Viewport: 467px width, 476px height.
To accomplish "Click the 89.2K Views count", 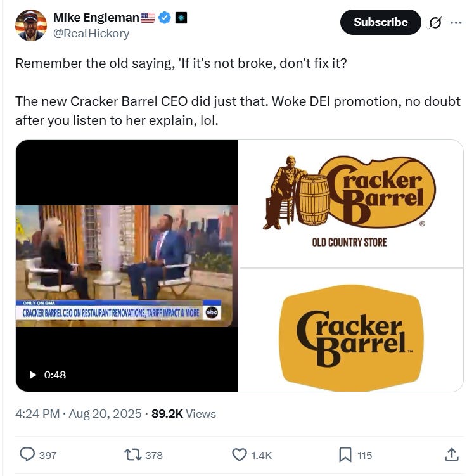I will (184, 413).
